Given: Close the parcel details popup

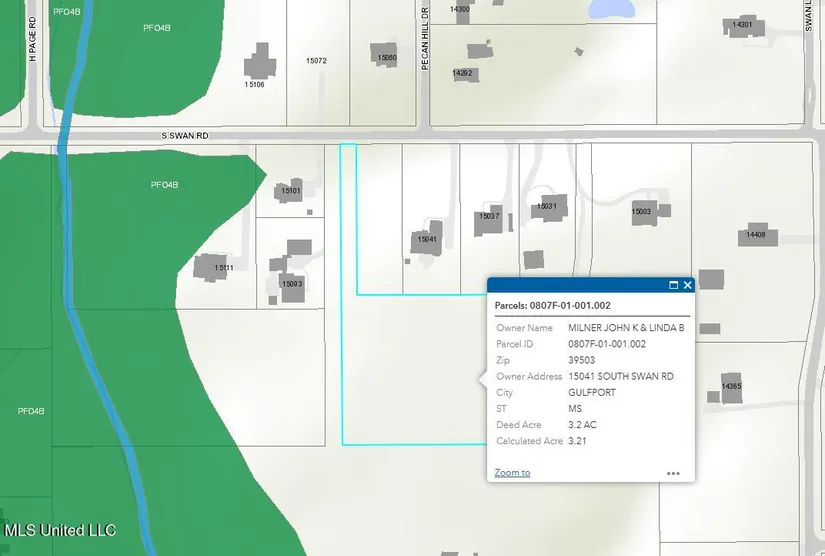Looking at the screenshot, I should [x=688, y=285].
